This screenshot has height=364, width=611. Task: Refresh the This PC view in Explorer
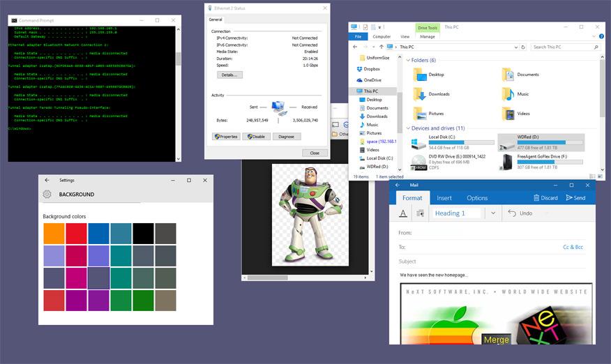point(523,47)
